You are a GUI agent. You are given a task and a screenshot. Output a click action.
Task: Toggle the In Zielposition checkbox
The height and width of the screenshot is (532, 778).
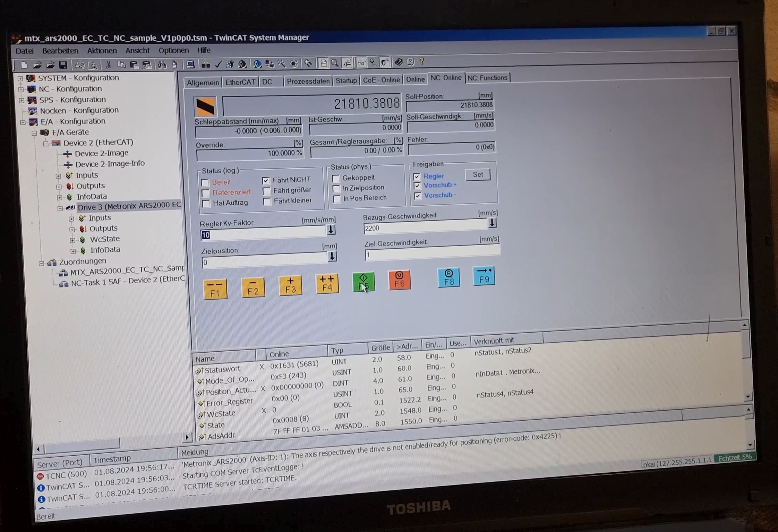point(336,188)
